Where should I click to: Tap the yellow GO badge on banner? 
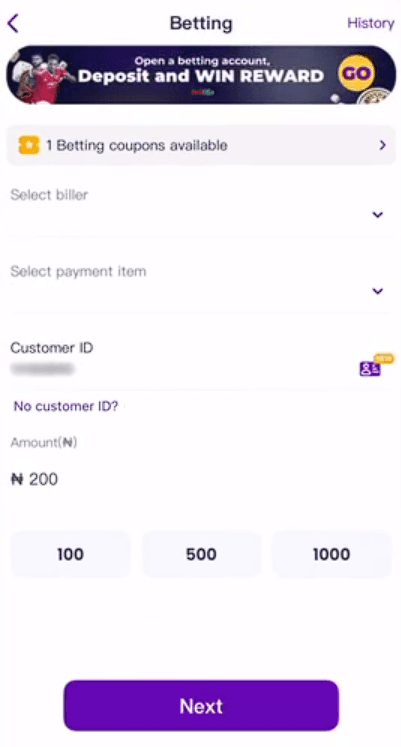(x=356, y=74)
